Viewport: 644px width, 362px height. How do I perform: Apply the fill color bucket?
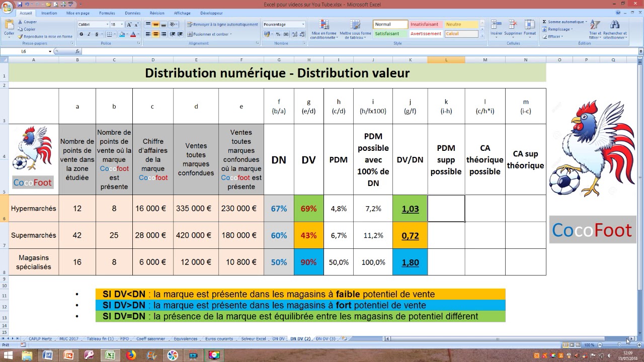click(x=122, y=34)
